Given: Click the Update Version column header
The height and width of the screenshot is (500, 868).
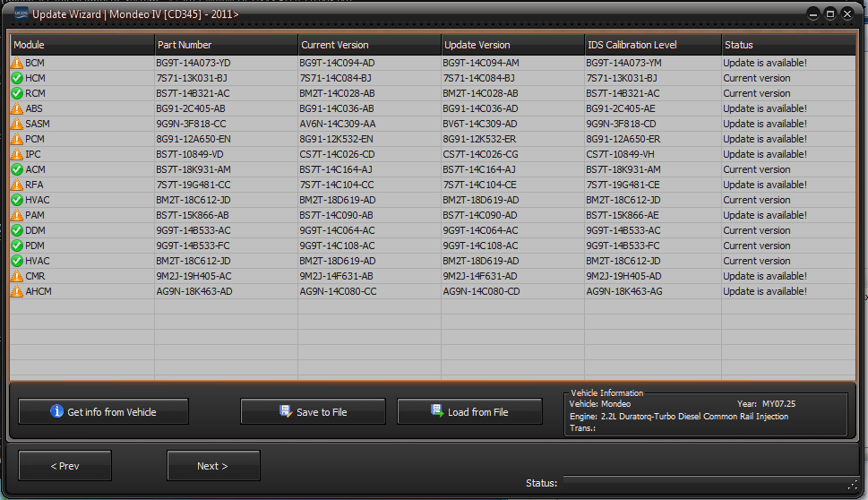Looking at the screenshot, I should pyautogui.click(x=512, y=45).
